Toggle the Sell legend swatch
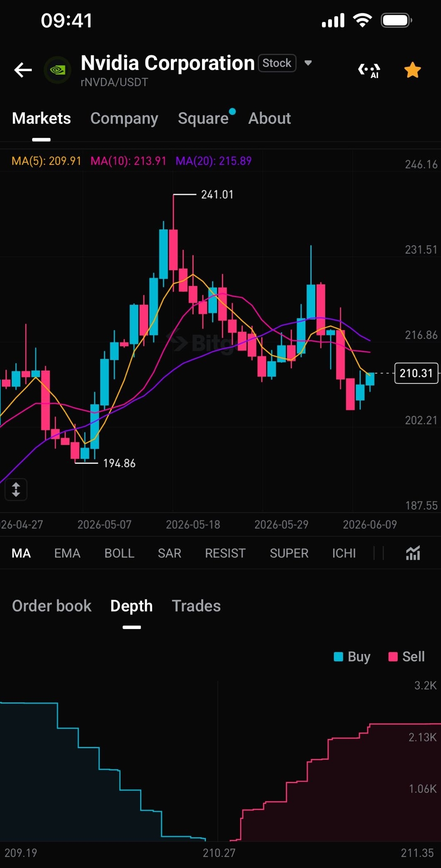This screenshot has height=868, width=441. click(393, 657)
